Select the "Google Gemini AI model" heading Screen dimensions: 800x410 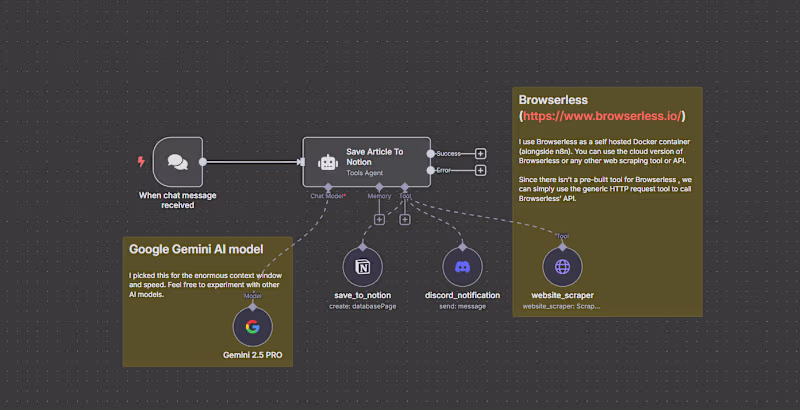tap(196, 249)
